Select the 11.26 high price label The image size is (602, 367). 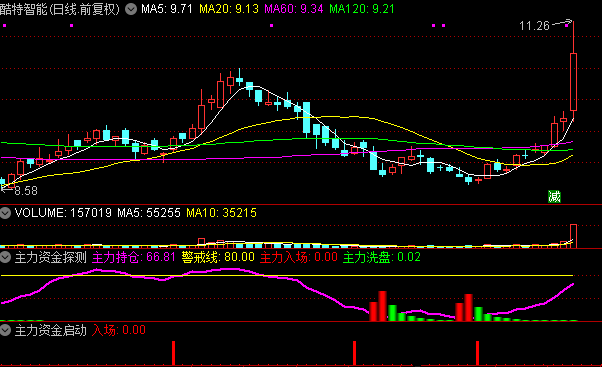[534, 26]
